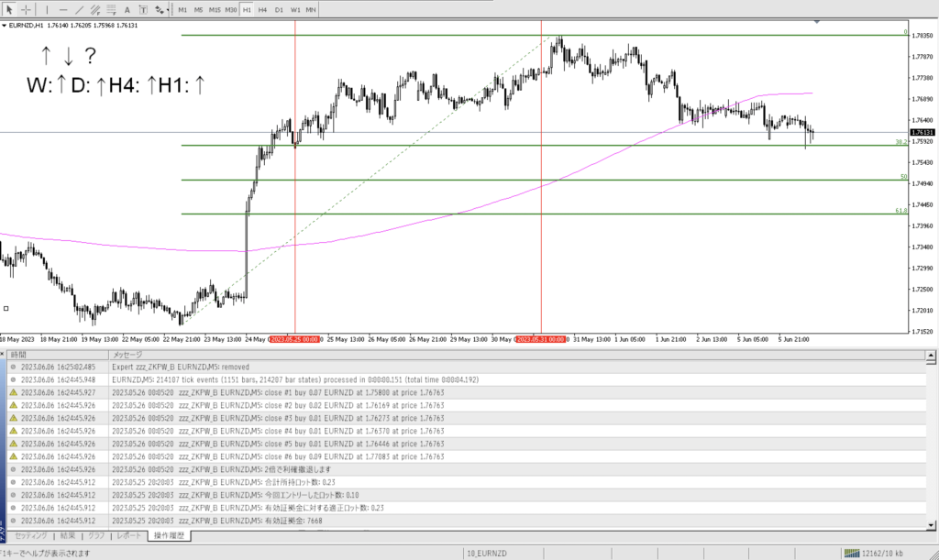Open the グラフ tab
Viewport: 939px width, 560px height.
click(x=96, y=535)
